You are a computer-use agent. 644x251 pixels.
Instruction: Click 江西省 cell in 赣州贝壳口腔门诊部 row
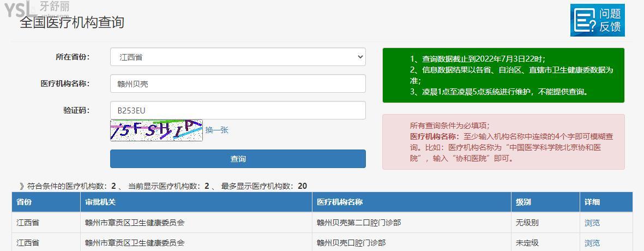[46, 243]
